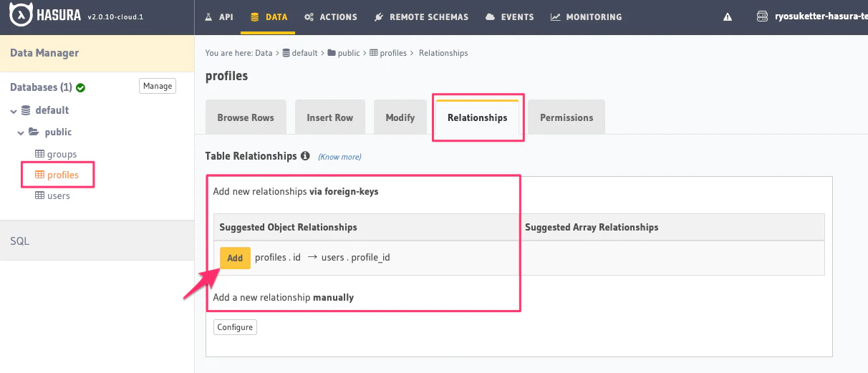868x373 pixels.
Task: Click the profiles . id → users . profile_id text
Action: pyautogui.click(x=322, y=258)
